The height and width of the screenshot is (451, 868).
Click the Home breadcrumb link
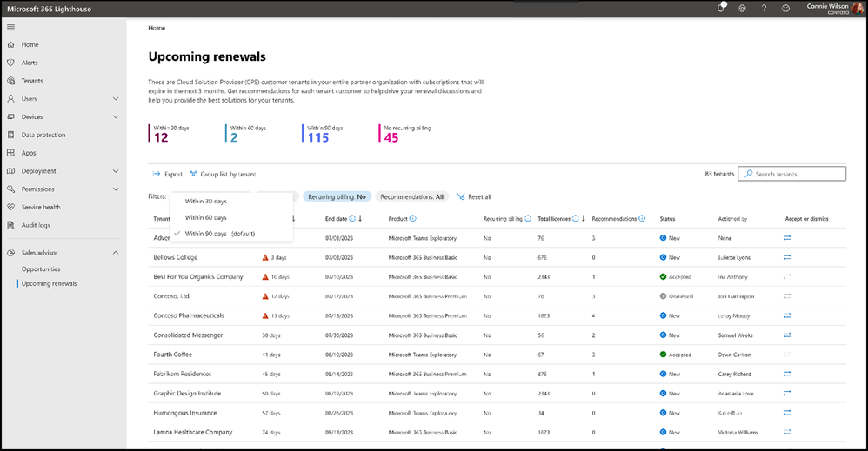pos(157,28)
